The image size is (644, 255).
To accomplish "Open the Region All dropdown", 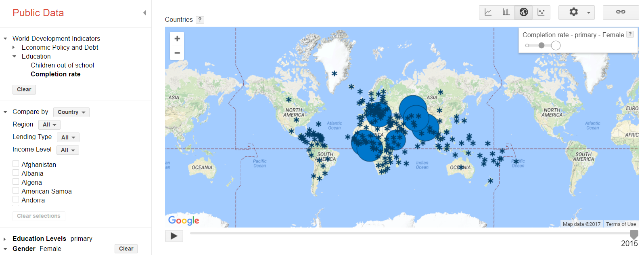I will (49, 124).
